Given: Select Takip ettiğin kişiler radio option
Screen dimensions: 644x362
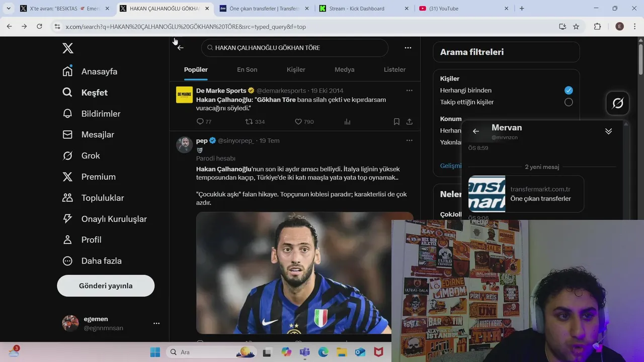Looking at the screenshot, I should [x=569, y=102].
